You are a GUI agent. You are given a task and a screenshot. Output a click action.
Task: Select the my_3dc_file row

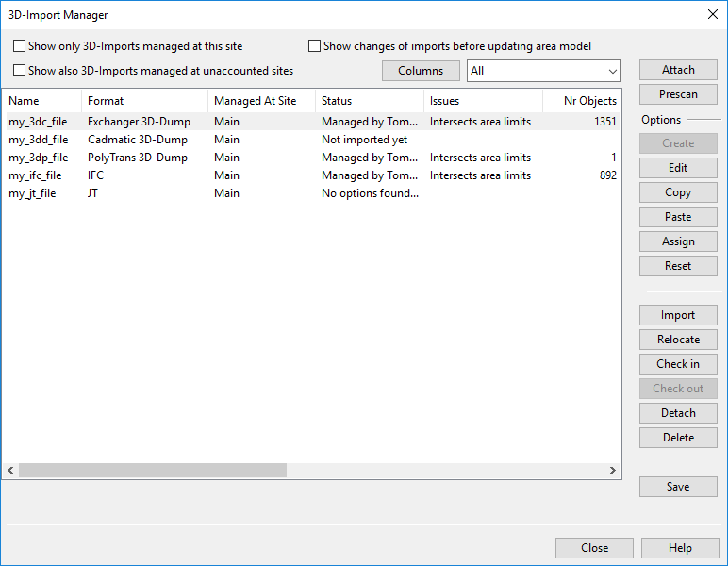[x=38, y=122]
